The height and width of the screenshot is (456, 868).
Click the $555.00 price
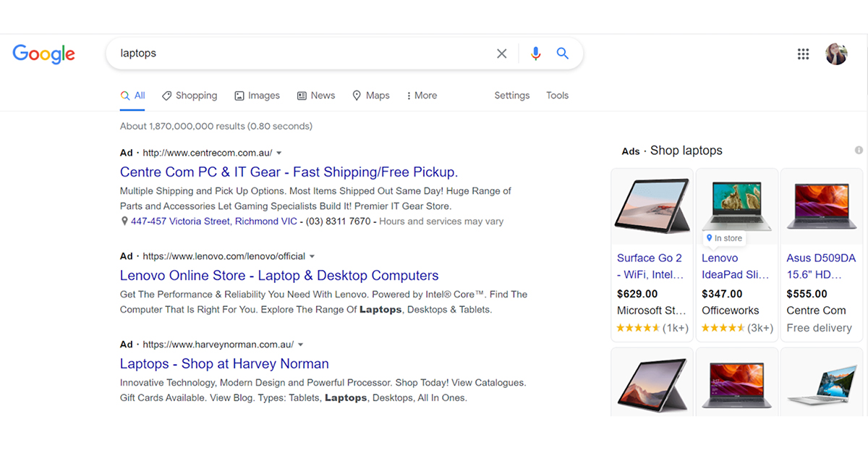[x=807, y=294]
